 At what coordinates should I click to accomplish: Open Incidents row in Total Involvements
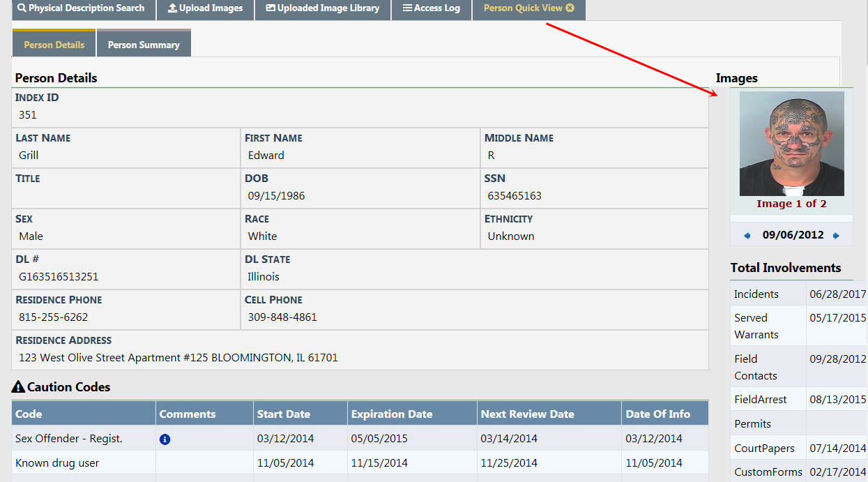point(756,294)
